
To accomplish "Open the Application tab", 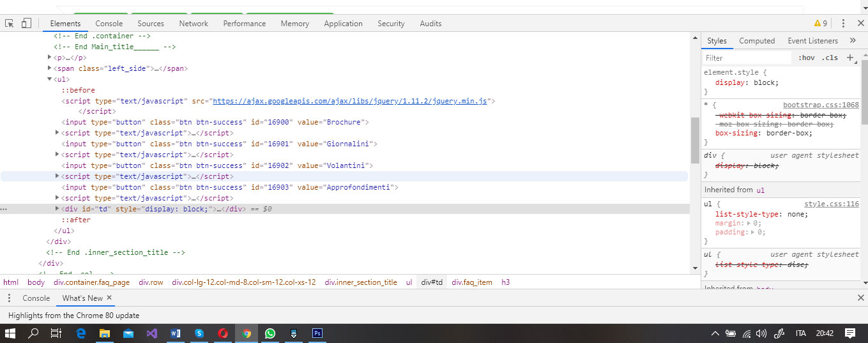I will [x=343, y=23].
